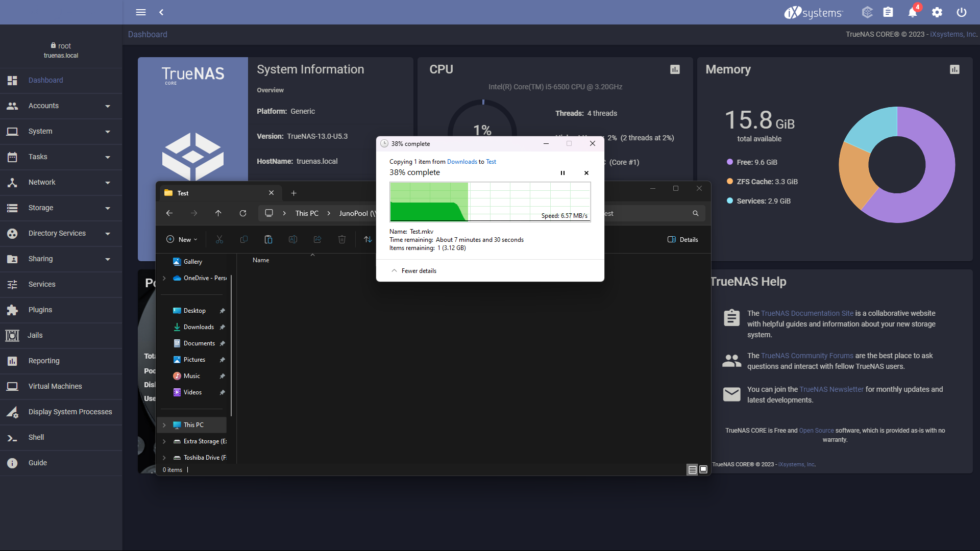This screenshot has width=980, height=551.
Task: Toggle the TrueNAS hamburger menu
Action: (141, 12)
